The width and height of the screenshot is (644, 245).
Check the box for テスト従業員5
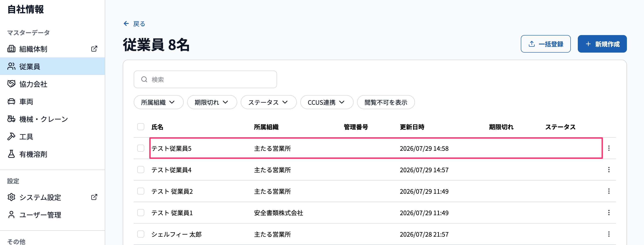[141, 148]
